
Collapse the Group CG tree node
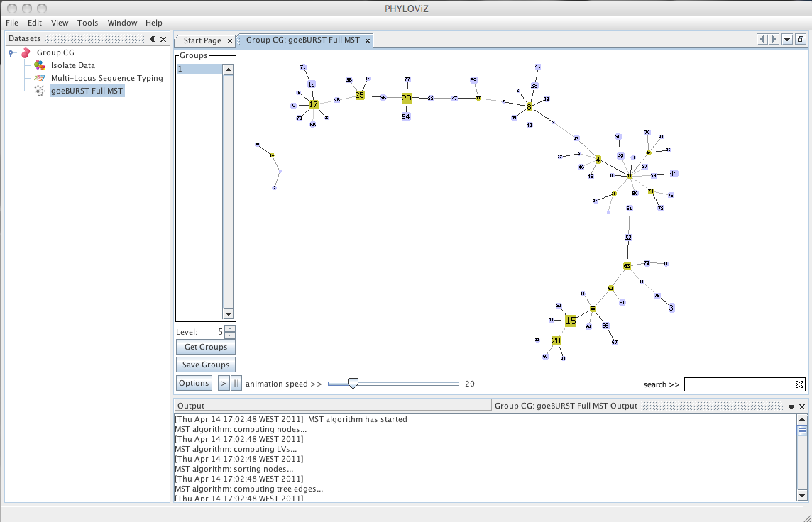(x=11, y=52)
